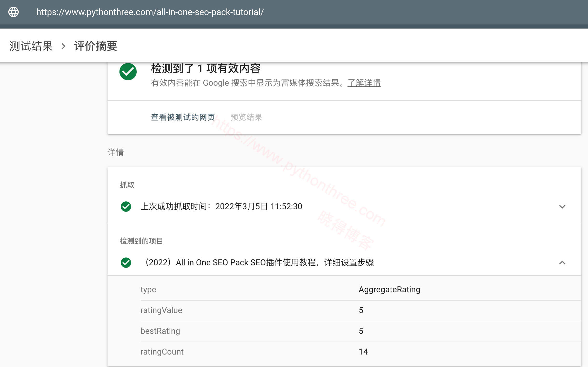This screenshot has width=588, height=367.
Task: Click large green checkmark for valid items
Action: (128, 72)
